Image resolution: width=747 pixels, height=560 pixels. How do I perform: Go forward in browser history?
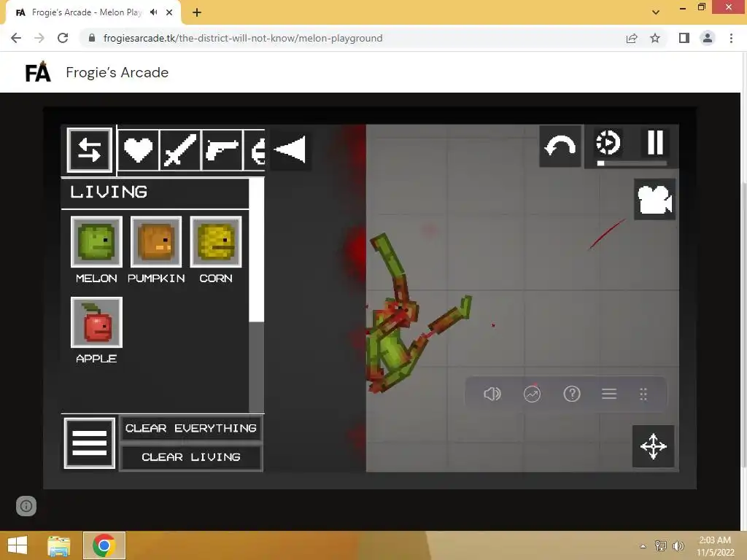click(39, 38)
